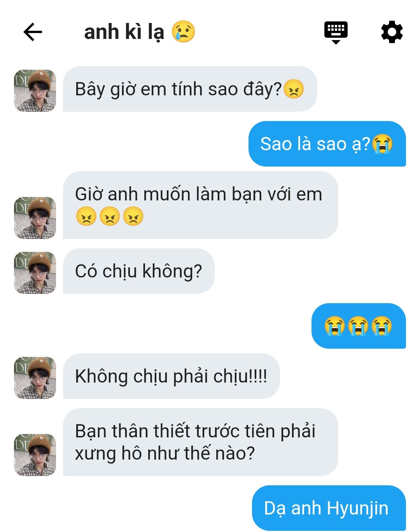Tap the avatar beside 'Bây giờ em tính sao đây?'
Screen dimensions: 420x532
(x=35, y=91)
